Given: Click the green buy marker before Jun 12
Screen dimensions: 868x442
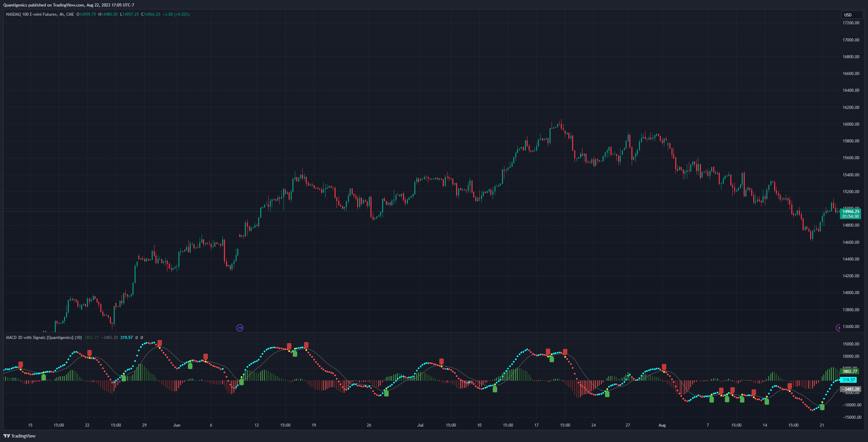Looking at the screenshot, I should coord(241,382).
